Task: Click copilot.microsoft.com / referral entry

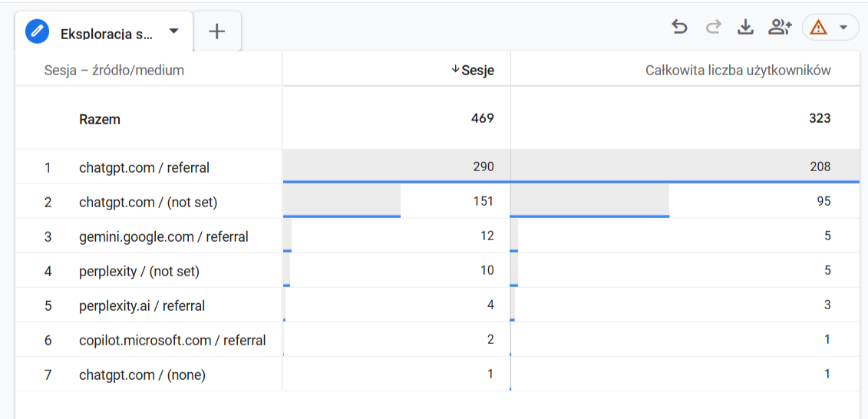Action: pos(173,340)
